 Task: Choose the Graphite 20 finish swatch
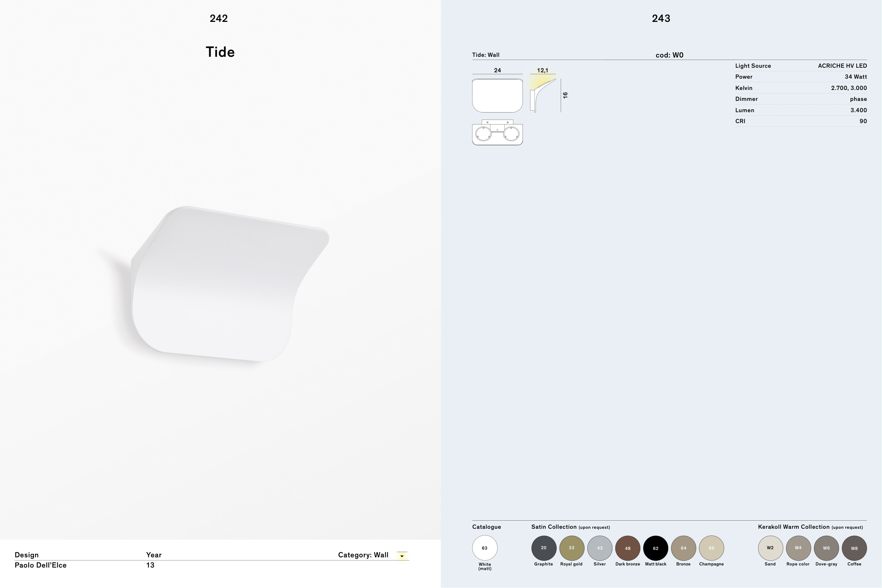tap(544, 548)
